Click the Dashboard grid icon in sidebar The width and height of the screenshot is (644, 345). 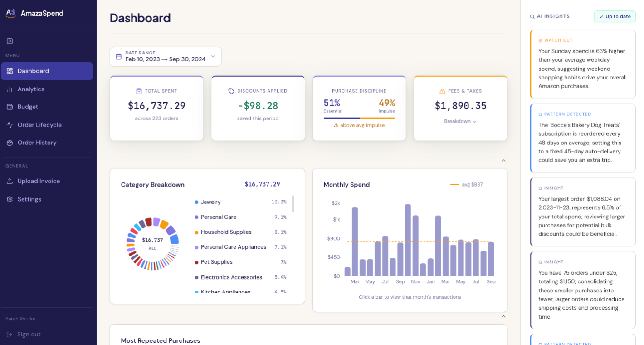click(x=10, y=71)
